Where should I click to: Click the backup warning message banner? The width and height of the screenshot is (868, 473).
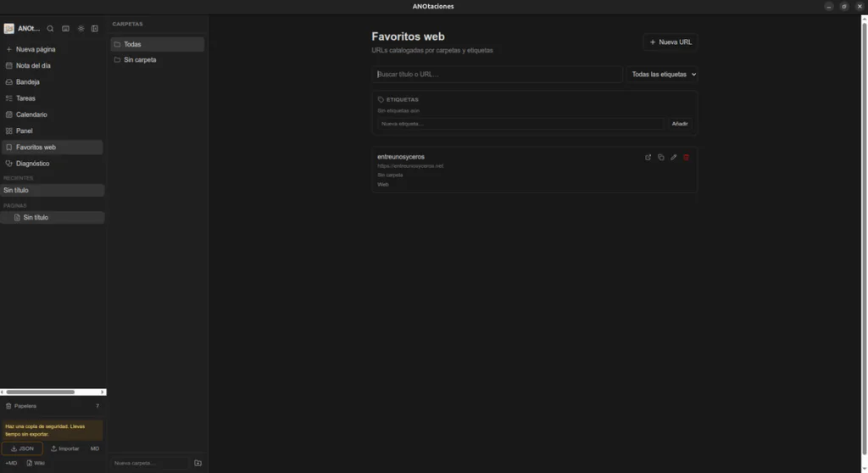coord(52,431)
